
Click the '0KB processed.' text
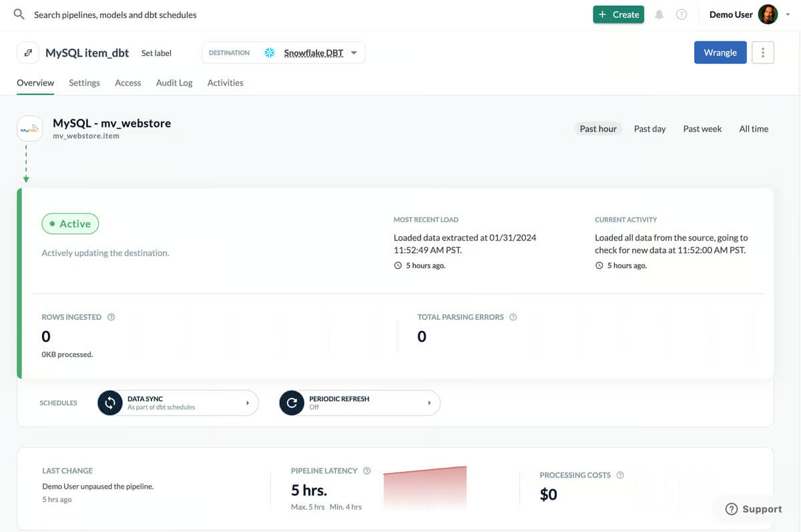67,354
